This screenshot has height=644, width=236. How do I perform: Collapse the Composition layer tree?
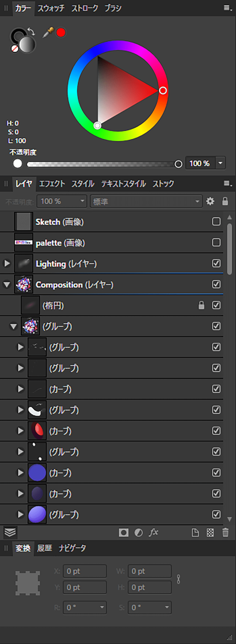pyautogui.click(x=7, y=285)
